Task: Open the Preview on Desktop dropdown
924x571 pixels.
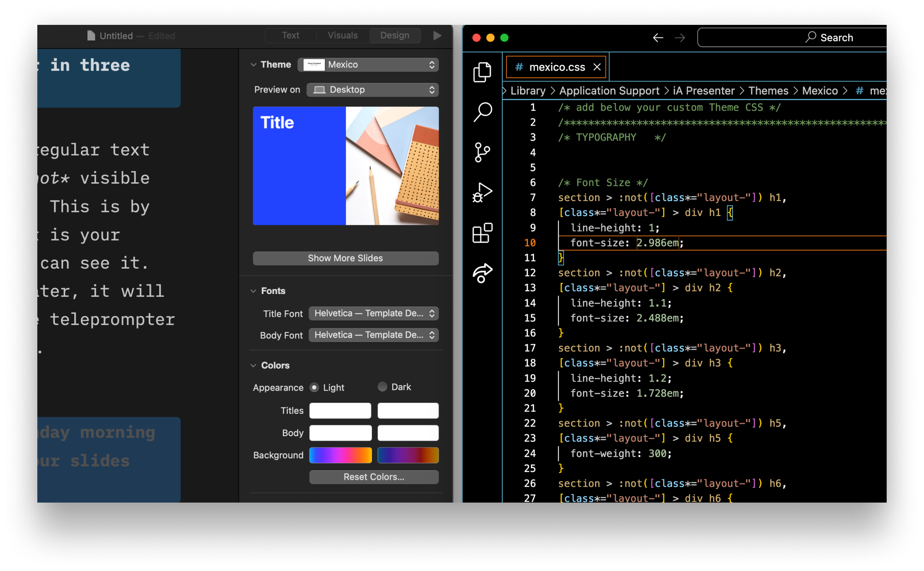Action: [372, 90]
